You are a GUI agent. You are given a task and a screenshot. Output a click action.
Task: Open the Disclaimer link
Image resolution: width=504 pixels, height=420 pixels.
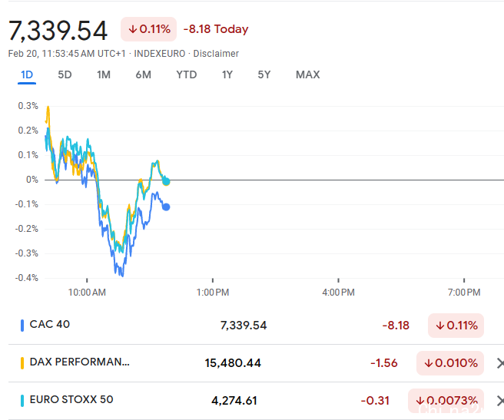point(216,54)
